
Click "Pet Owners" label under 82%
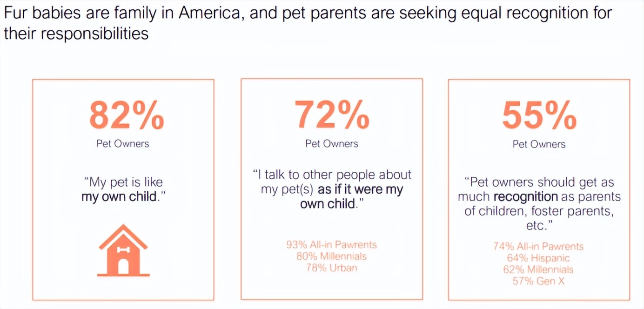tap(123, 144)
